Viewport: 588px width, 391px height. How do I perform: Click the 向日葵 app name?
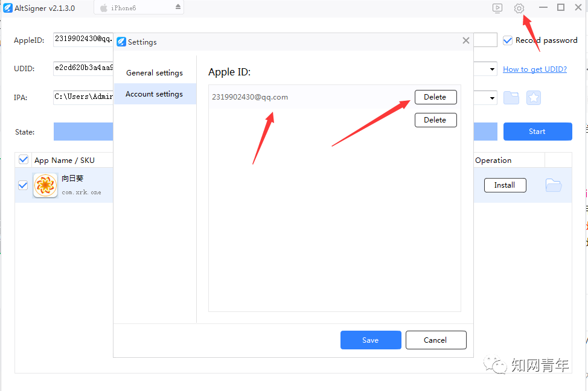tap(72, 179)
